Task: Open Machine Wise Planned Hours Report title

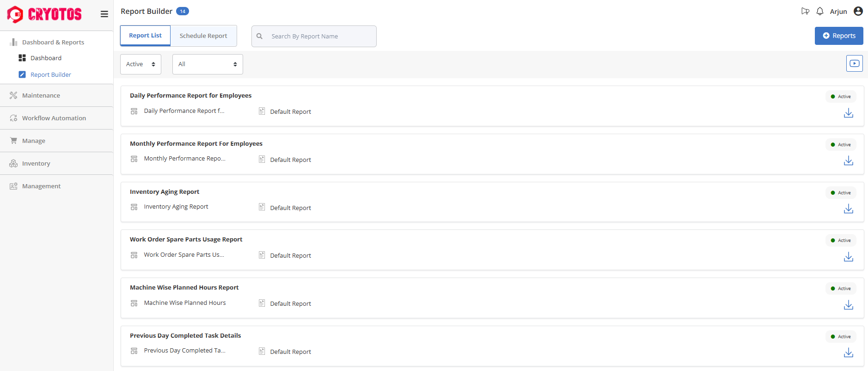Action: [x=184, y=287]
